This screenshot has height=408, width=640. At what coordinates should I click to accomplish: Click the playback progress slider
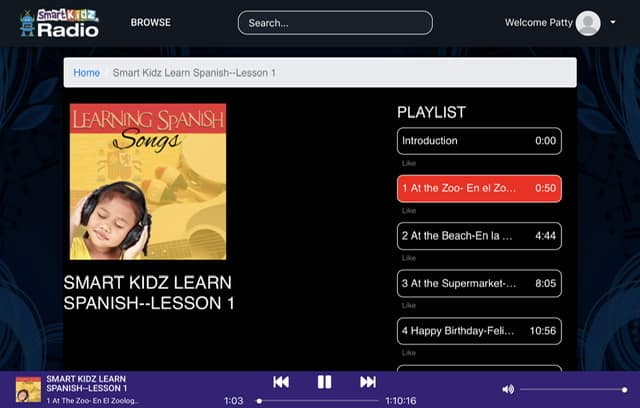(x=318, y=401)
